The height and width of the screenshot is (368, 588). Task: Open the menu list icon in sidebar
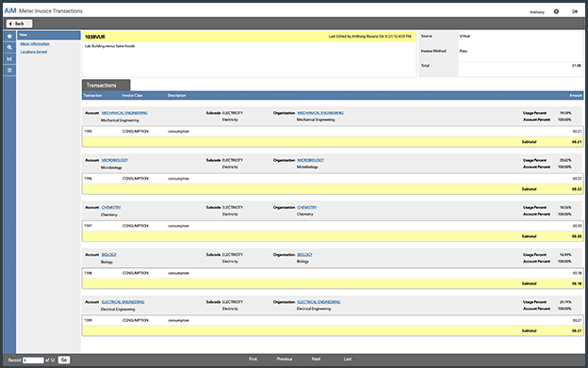click(x=9, y=70)
